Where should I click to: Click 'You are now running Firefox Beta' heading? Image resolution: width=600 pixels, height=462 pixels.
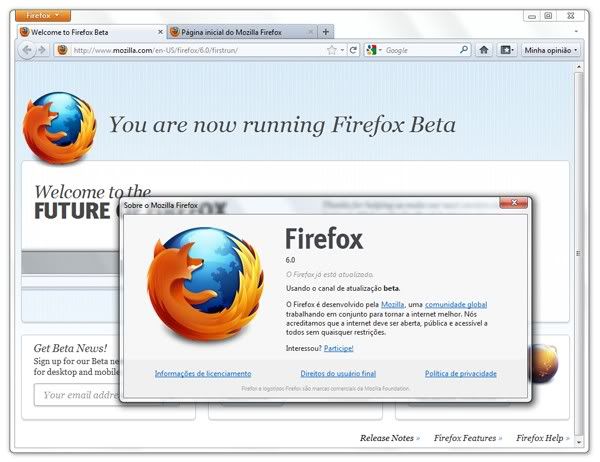click(282, 125)
